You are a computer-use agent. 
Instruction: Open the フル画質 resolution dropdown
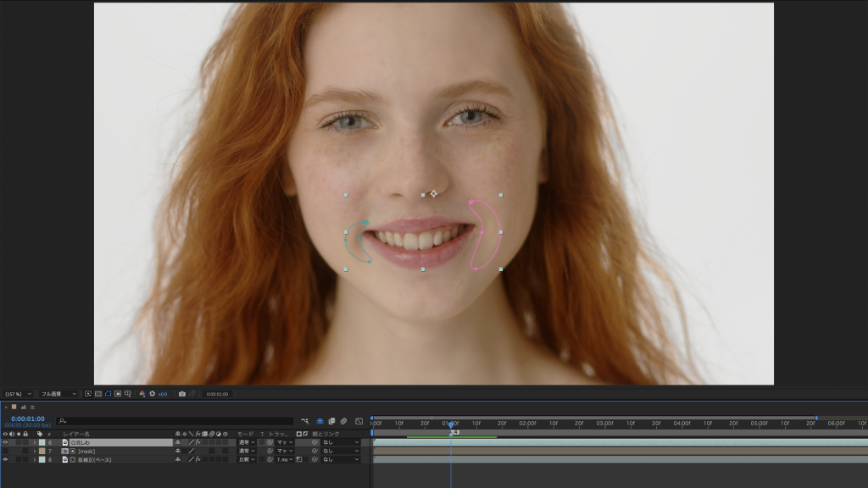tap(59, 394)
